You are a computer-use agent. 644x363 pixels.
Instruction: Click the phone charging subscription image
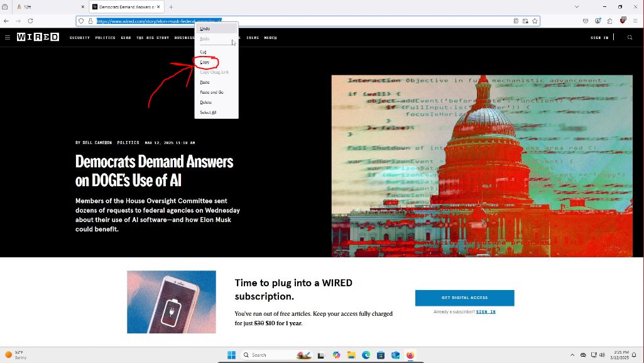[x=172, y=302]
